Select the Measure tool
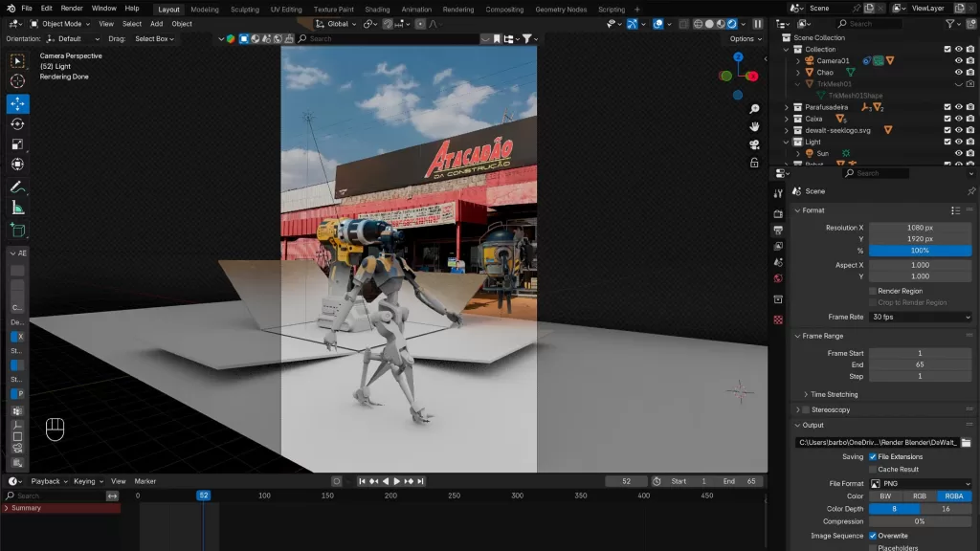Image resolution: width=980 pixels, height=551 pixels. click(17, 208)
